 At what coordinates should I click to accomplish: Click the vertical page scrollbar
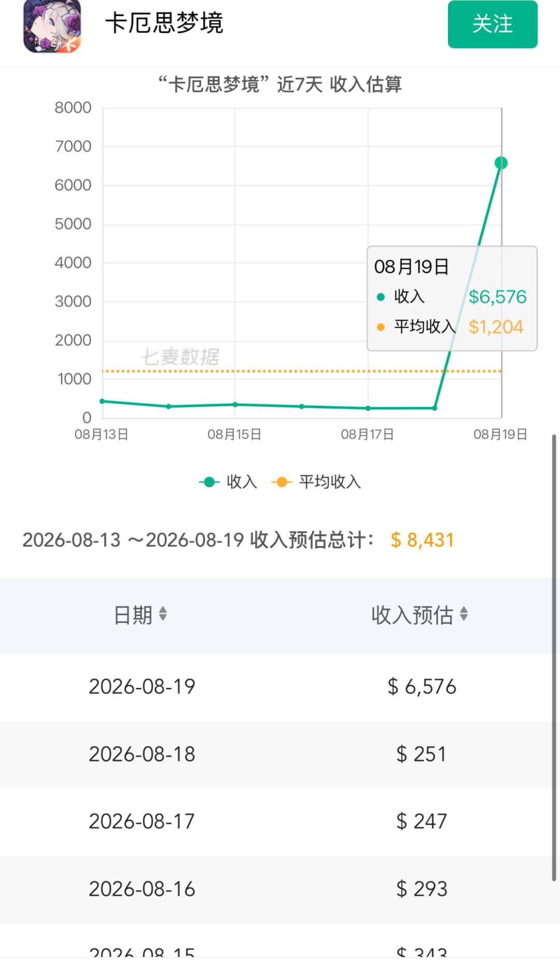click(554, 658)
